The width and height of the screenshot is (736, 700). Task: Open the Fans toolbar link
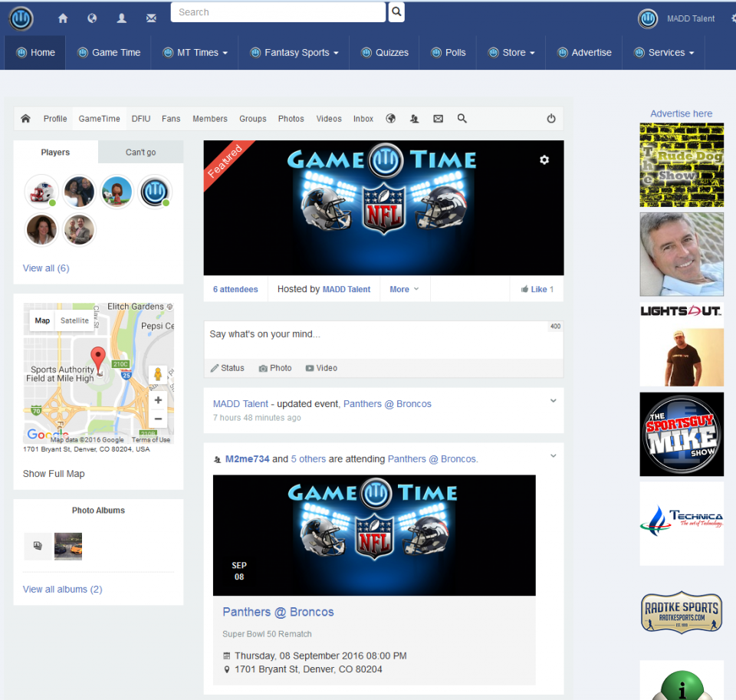171,119
